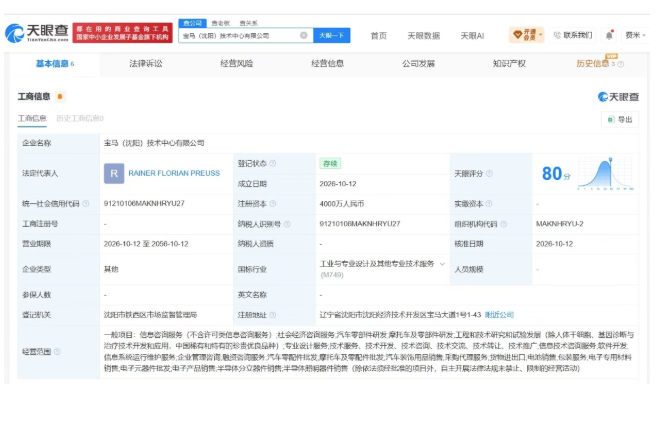
Task: Open the 公司发展 tab
Action: 418,64
